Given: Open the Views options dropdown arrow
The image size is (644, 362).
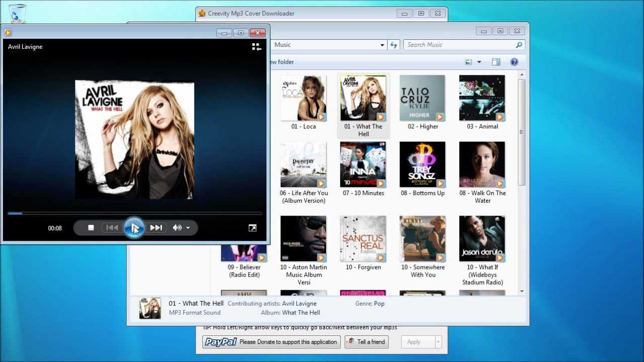Looking at the screenshot, I should tap(479, 62).
